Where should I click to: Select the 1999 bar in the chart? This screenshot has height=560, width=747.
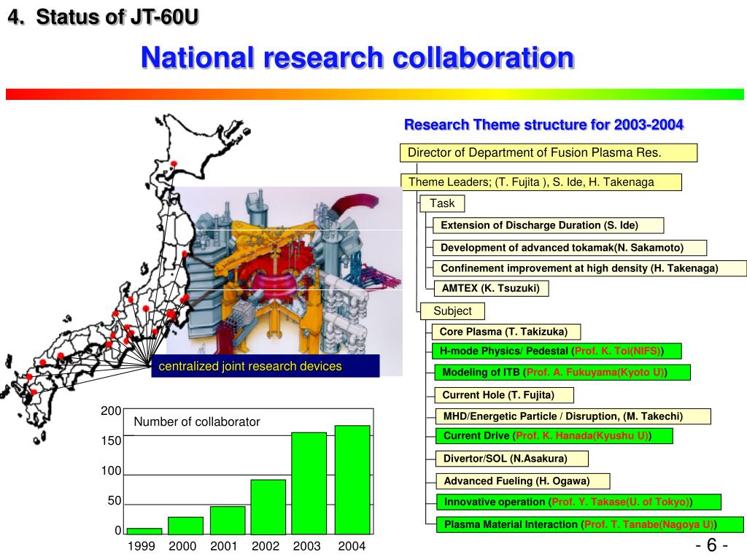click(144, 531)
